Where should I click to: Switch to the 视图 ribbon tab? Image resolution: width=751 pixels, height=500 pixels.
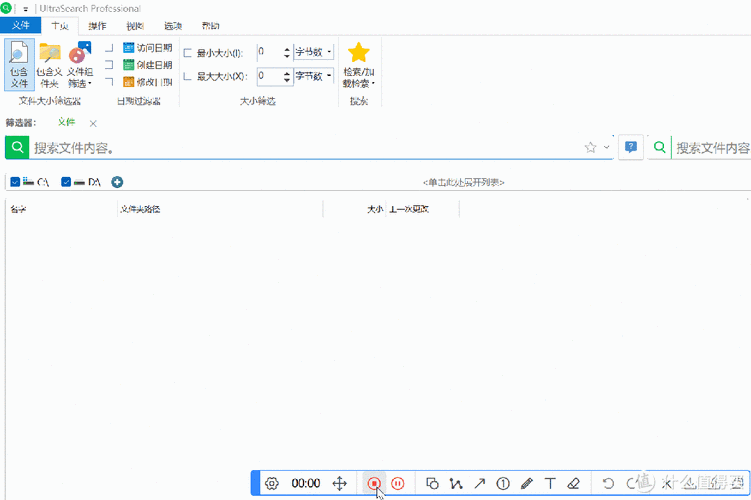135,26
